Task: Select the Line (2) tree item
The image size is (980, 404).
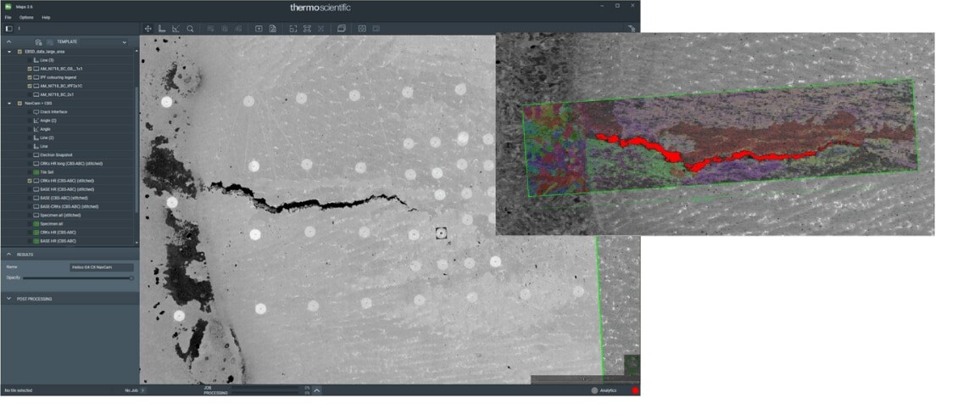Action: tap(47, 137)
